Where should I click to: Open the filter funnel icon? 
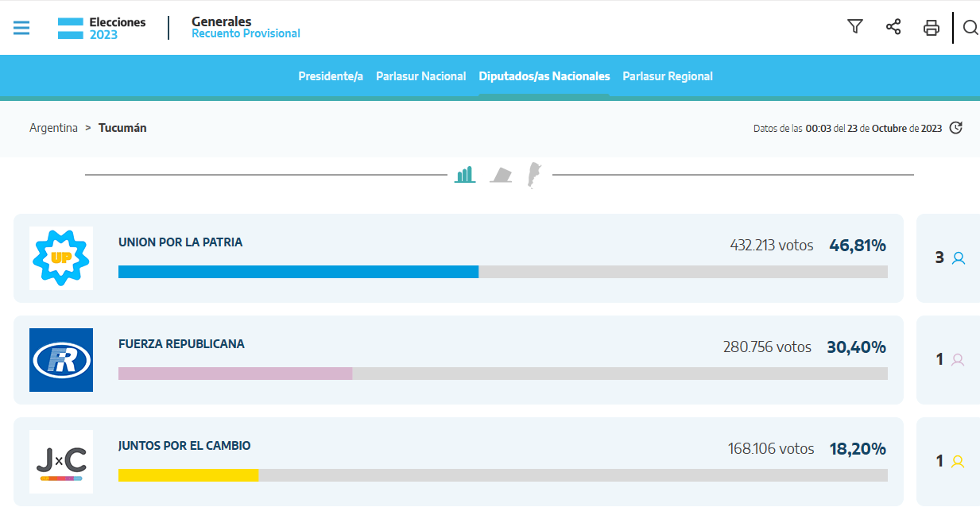click(855, 27)
